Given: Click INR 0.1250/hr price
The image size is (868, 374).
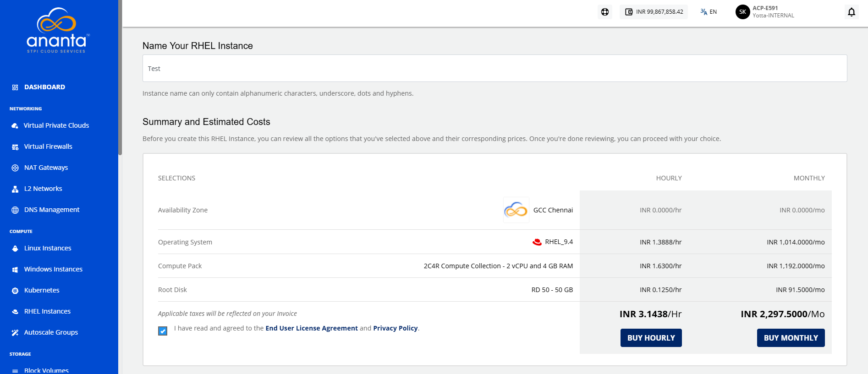Looking at the screenshot, I should 661,290.
